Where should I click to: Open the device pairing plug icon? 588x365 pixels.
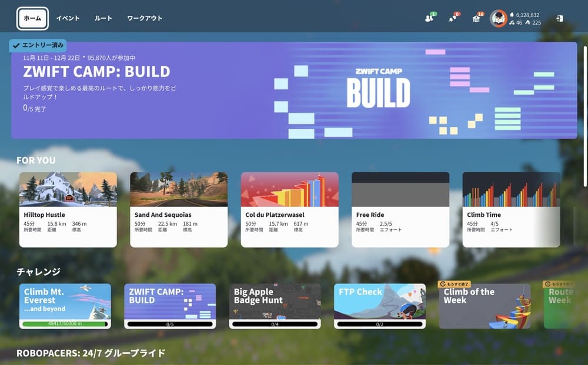(x=452, y=19)
